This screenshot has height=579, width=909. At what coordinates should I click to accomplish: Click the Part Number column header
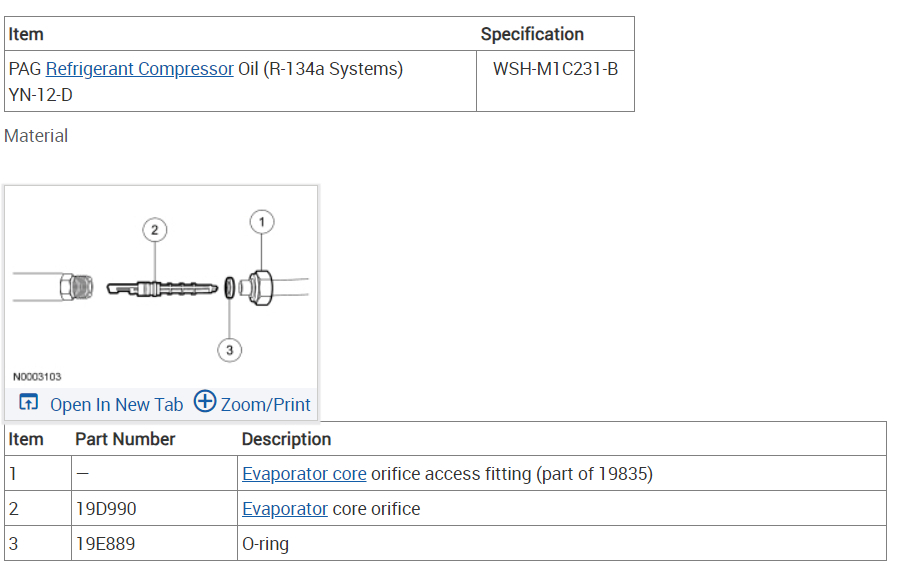click(x=125, y=439)
